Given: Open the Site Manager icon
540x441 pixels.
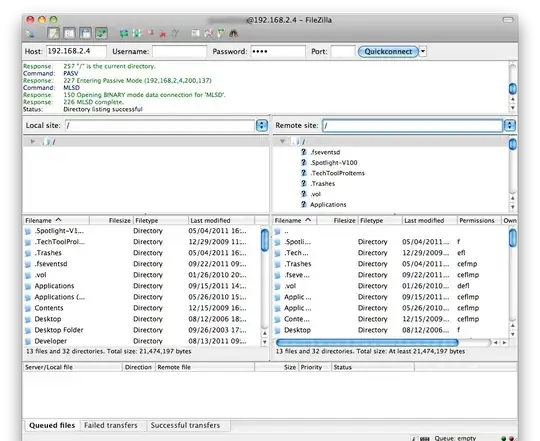Looking at the screenshot, I should coord(31,33).
